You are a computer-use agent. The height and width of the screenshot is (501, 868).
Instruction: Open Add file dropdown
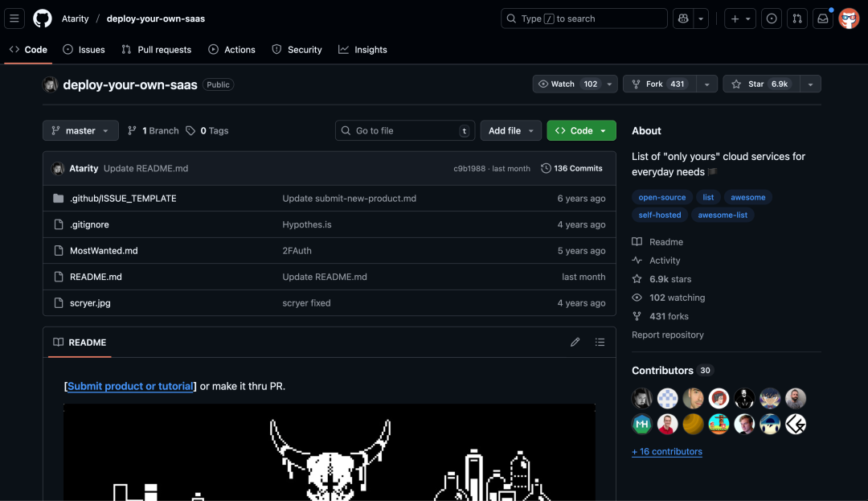click(511, 130)
